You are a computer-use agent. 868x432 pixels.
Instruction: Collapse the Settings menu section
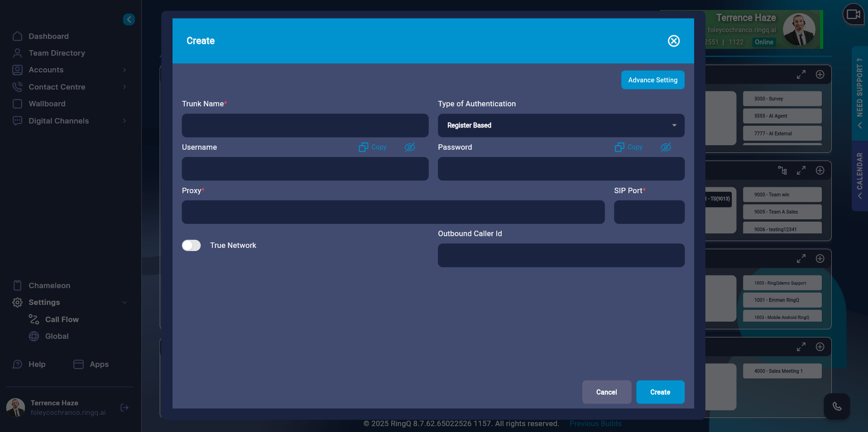[125, 302]
